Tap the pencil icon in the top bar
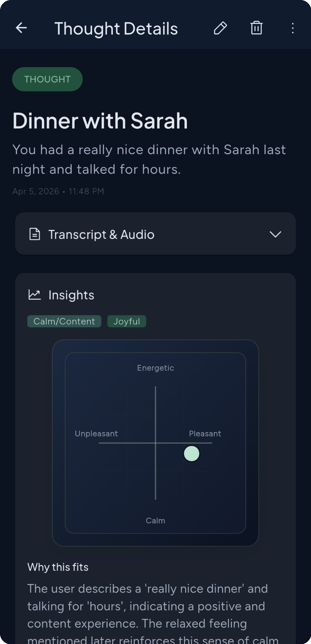The width and height of the screenshot is (311, 644). coord(220,28)
